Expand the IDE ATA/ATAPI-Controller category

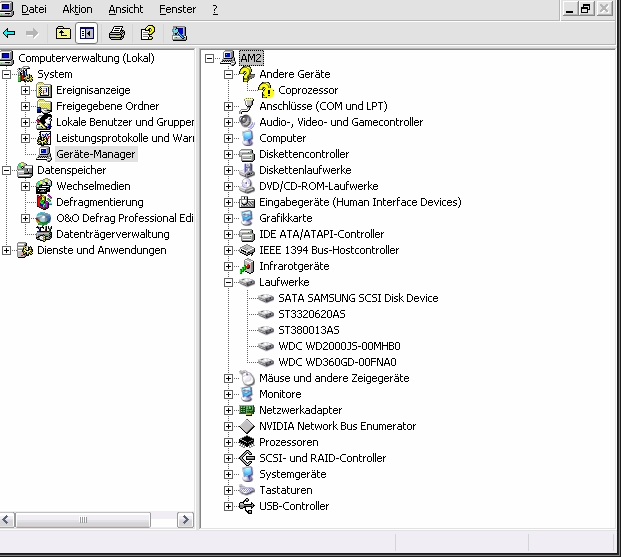[x=229, y=235]
